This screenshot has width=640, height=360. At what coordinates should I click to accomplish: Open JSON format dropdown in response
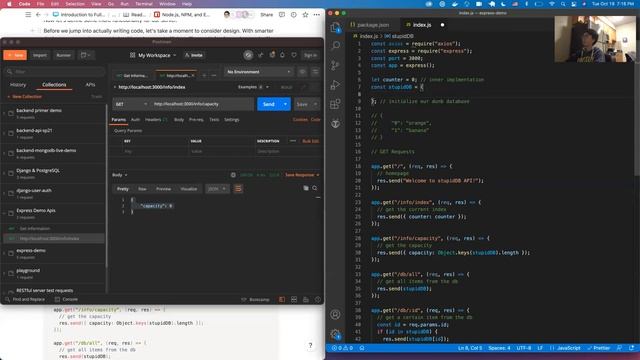tap(216, 189)
